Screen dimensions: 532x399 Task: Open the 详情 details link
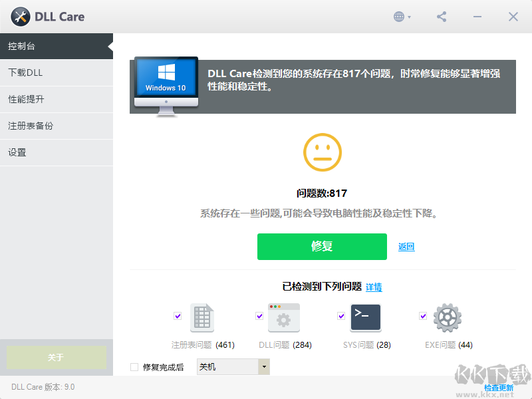pyautogui.click(x=373, y=287)
